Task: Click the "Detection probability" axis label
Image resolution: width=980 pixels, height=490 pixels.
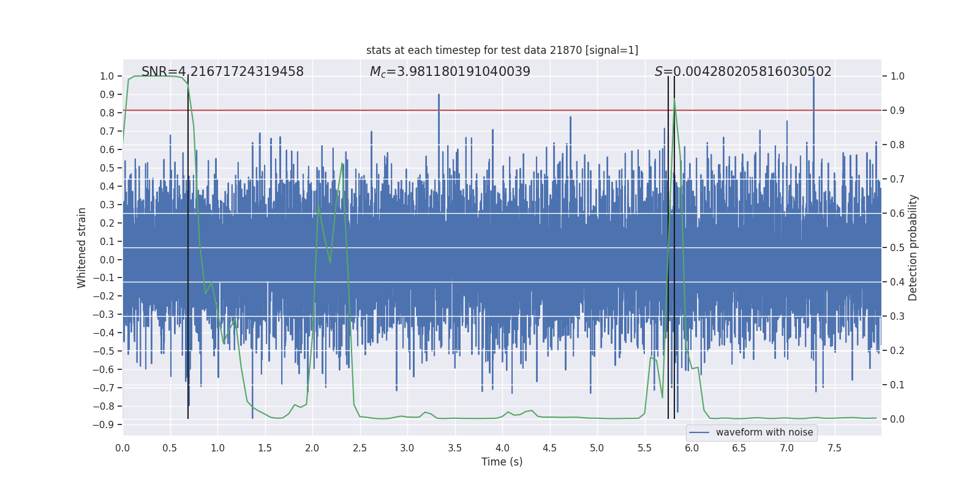Action: pos(913,247)
